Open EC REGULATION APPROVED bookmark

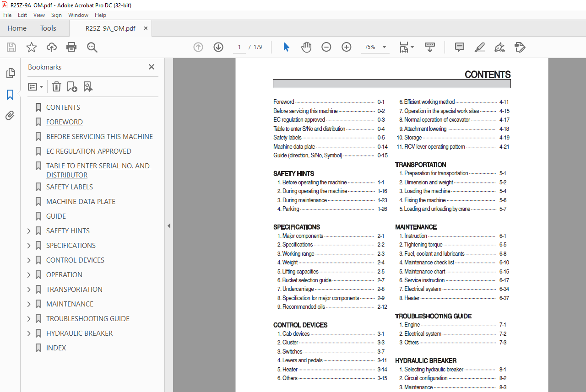click(x=89, y=151)
